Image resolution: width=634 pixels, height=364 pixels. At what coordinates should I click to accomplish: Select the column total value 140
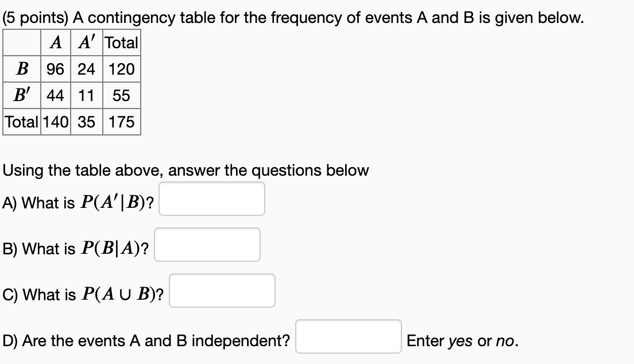pos(54,122)
